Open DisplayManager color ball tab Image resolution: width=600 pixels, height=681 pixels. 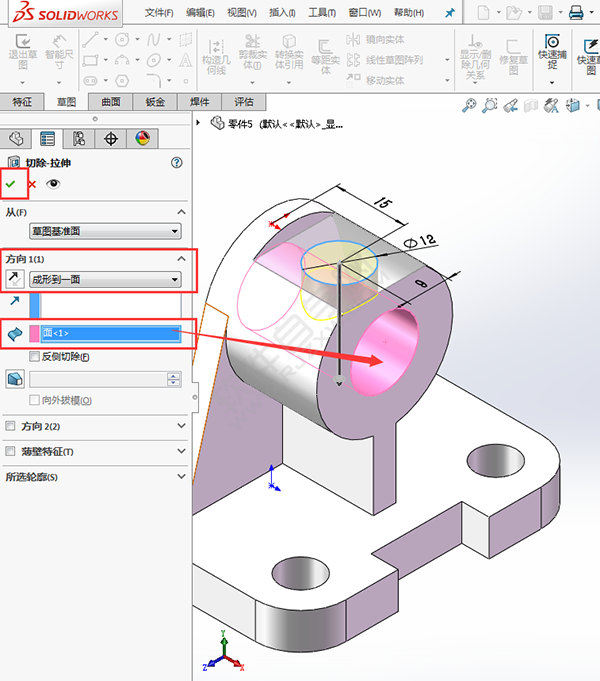143,139
